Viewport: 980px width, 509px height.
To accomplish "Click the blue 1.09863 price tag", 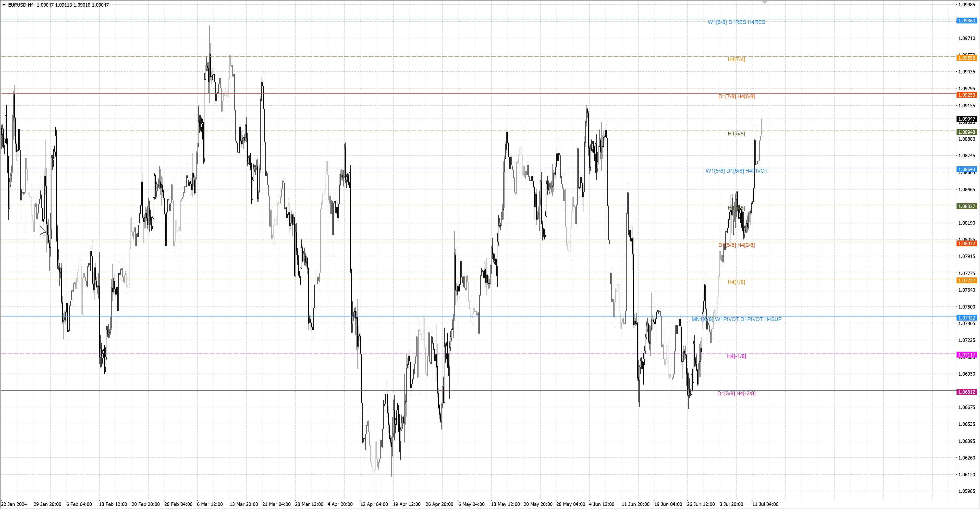I will (966, 21).
